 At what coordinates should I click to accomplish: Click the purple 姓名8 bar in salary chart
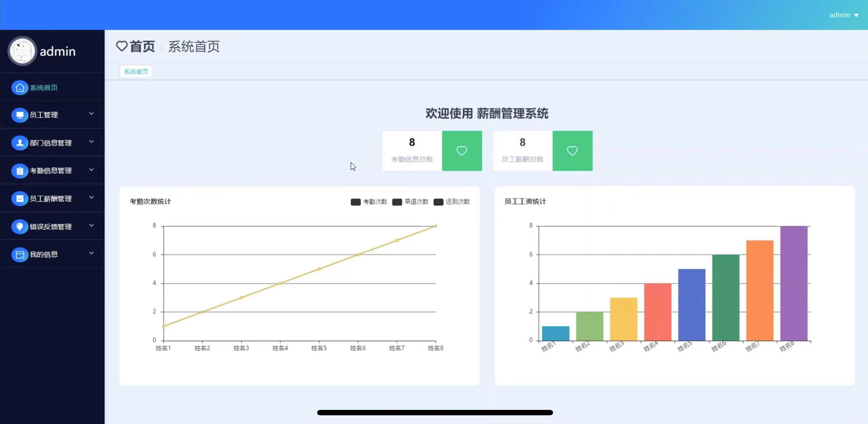(793, 283)
